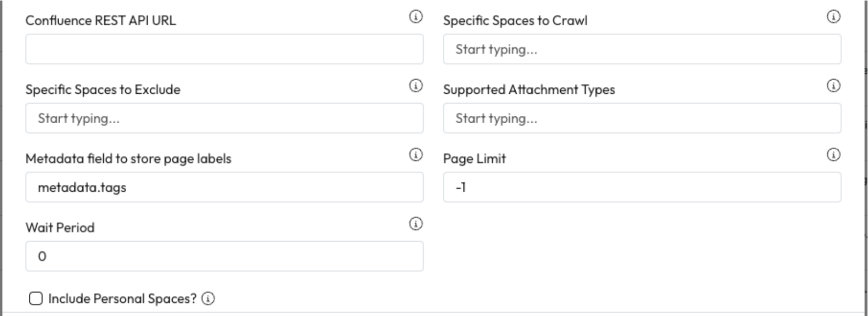Enable the Include Personal Spaces checkbox

(36, 299)
